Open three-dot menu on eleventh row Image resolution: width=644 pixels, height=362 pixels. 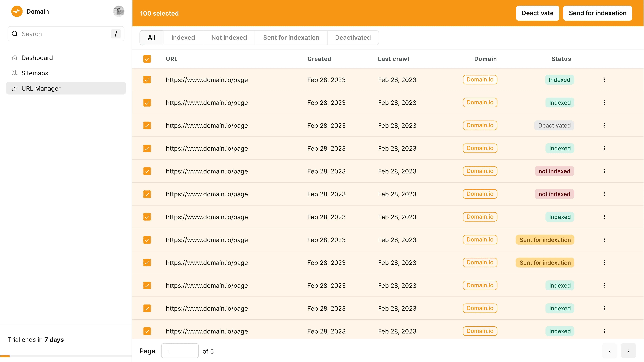[604, 309]
